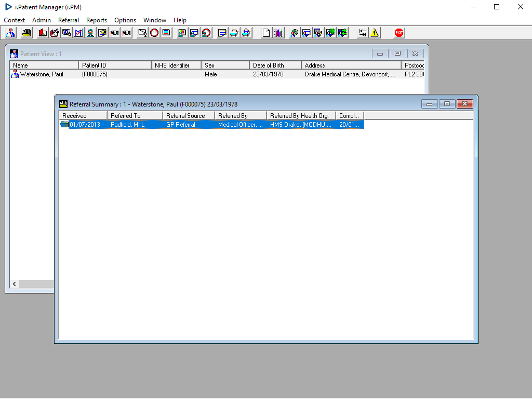This screenshot has height=399, width=532.
Task: Sort by the Referral Source column header
Action: tap(189, 116)
